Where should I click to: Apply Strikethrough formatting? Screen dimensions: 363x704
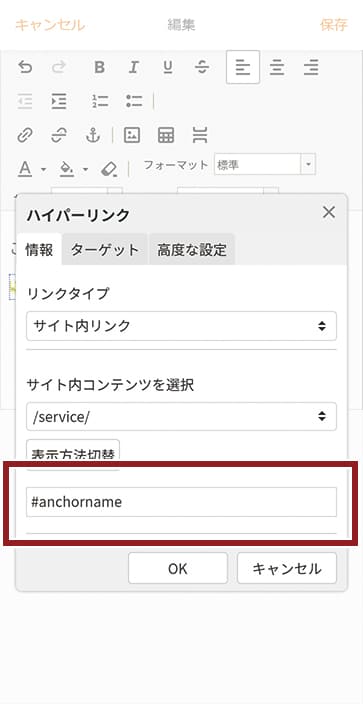point(202,67)
